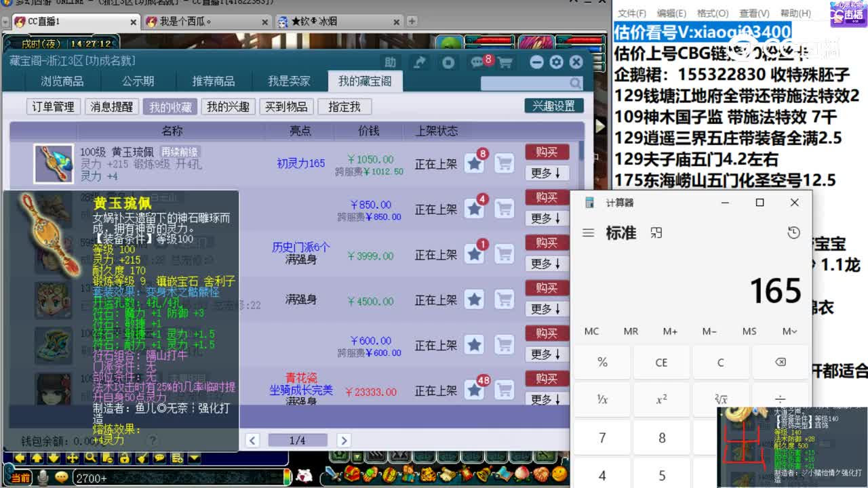Viewport: 868px width, 488px height.
Task: Open 编辑(E) menu in Notepad
Action: [x=671, y=13]
